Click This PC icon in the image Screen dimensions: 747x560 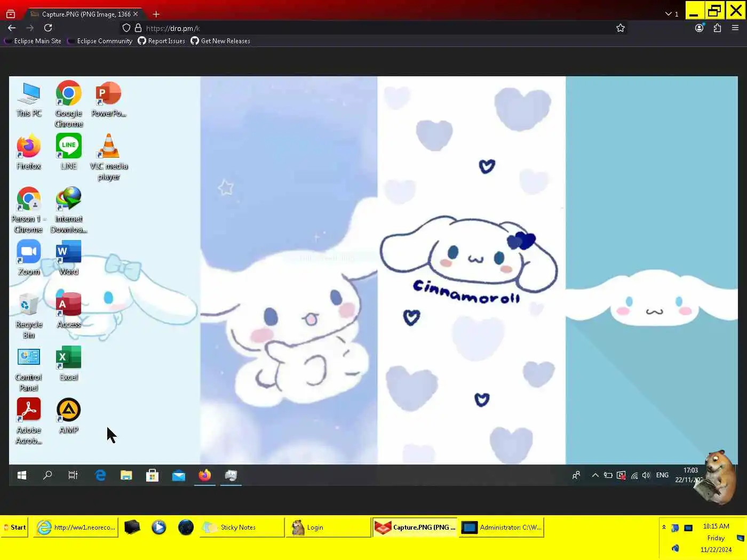pyautogui.click(x=29, y=99)
